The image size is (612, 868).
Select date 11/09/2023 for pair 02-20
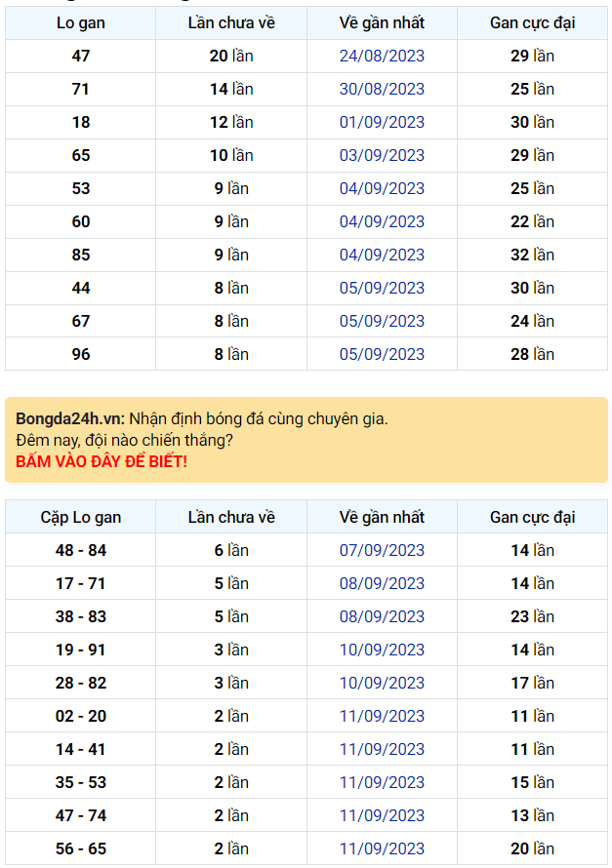(x=382, y=716)
